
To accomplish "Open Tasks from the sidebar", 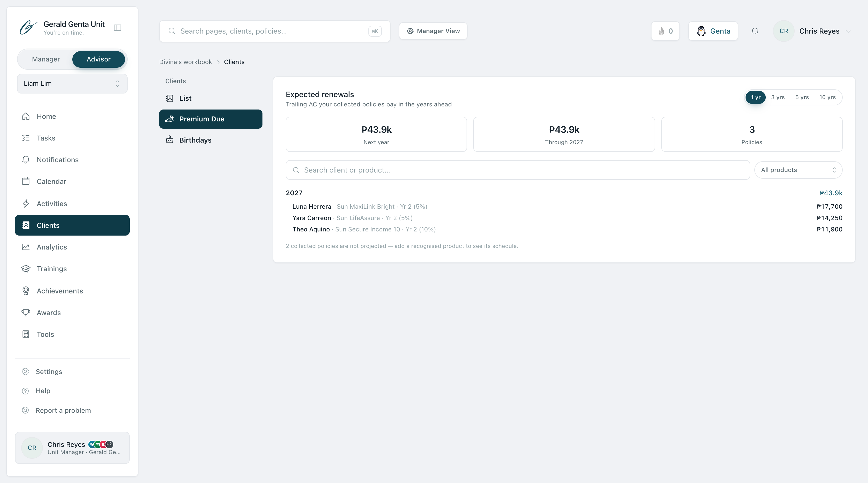I will (x=72, y=138).
